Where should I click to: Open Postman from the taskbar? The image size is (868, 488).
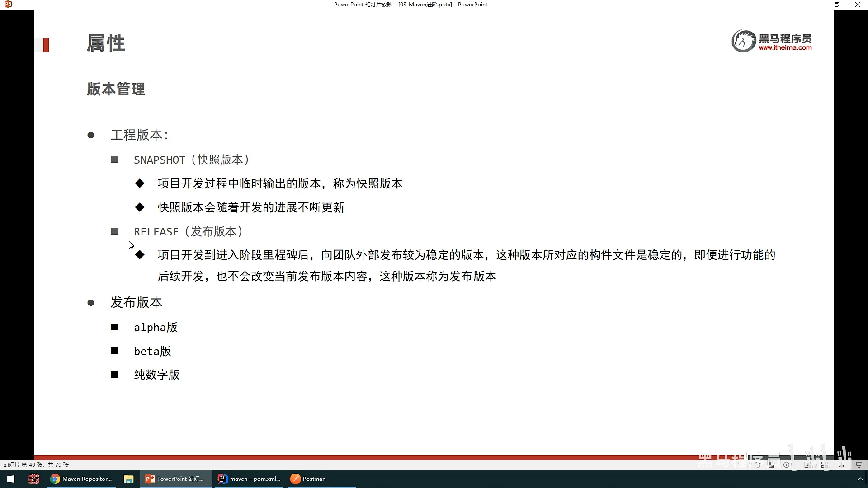pos(308,479)
